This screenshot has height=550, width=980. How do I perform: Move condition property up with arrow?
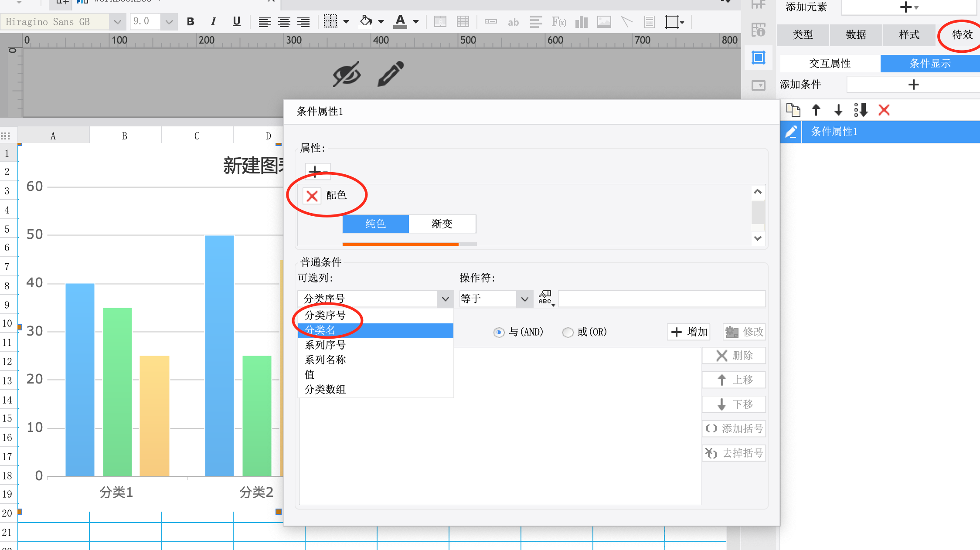point(816,110)
